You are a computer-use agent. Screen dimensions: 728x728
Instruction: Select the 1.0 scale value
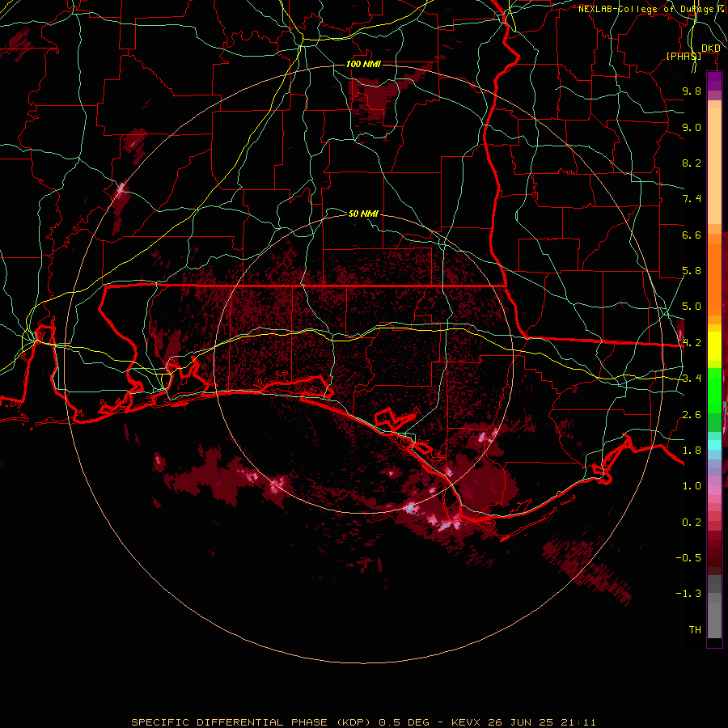[692, 486]
